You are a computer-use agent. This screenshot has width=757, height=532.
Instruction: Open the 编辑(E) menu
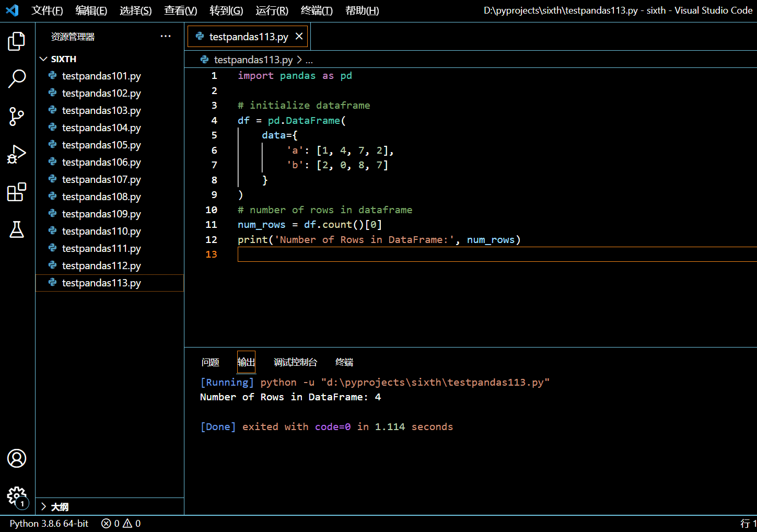pos(91,10)
